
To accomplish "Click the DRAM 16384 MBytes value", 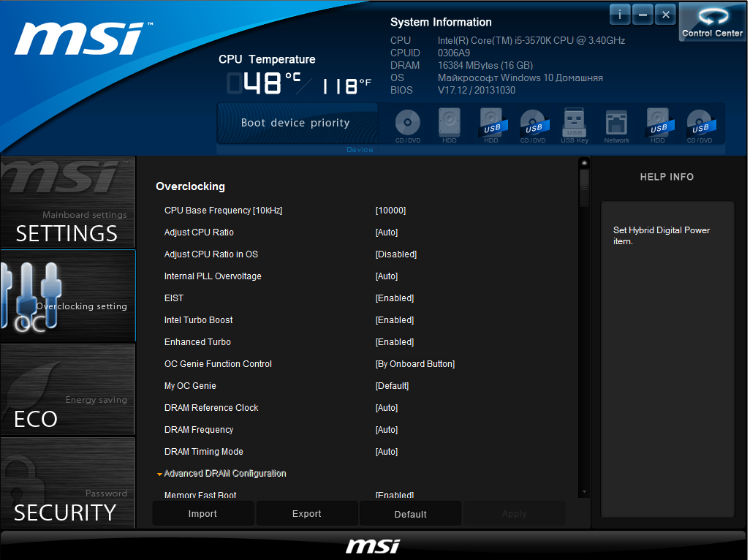I will coord(485,66).
